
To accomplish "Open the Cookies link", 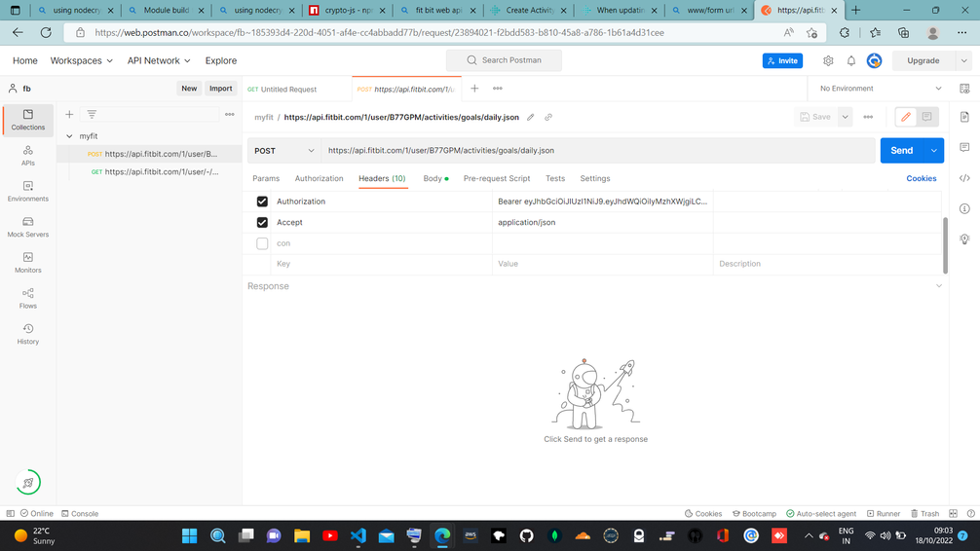I will pyautogui.click(x=921, y=179).
